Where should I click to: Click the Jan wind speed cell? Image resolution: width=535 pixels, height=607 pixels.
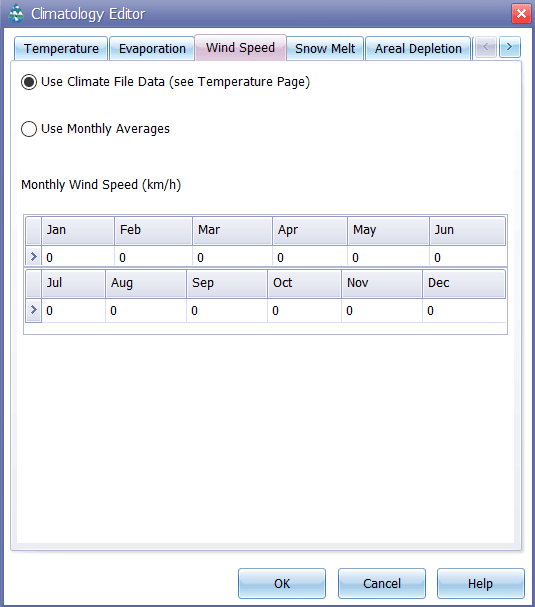78,257
